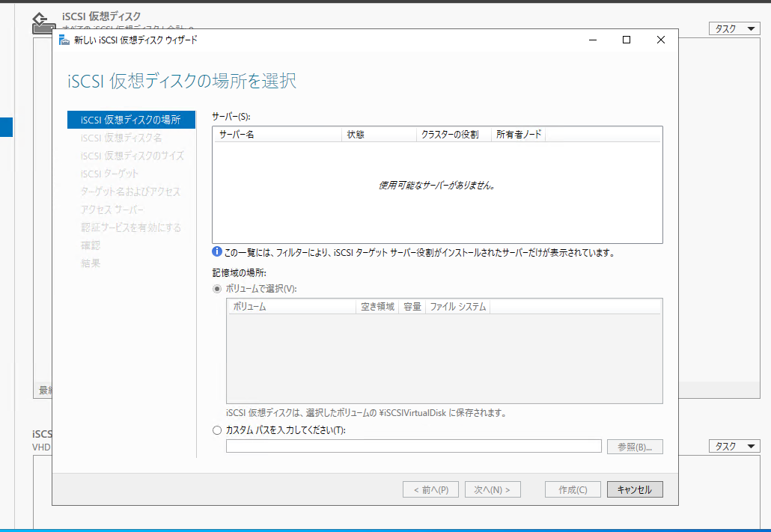
Task: Click the blue info icon below server list
Action: [217, 251]
